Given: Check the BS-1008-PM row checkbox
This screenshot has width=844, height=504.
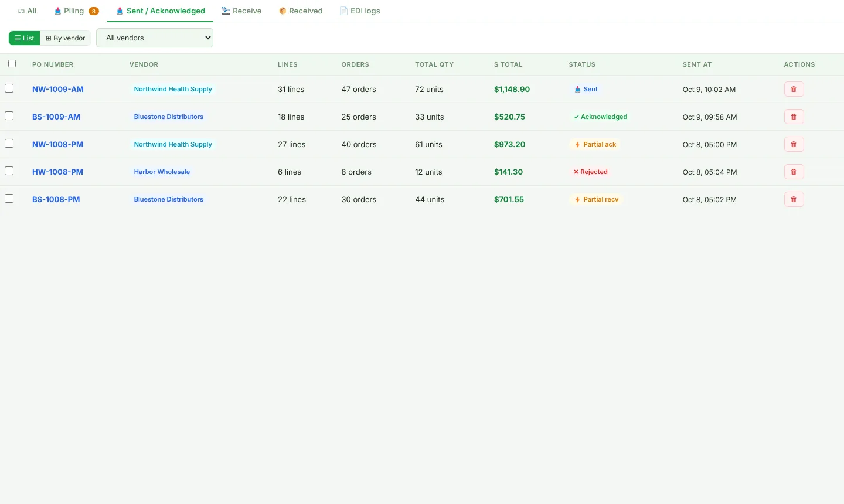Looking at the screenshot, I should [x=9, y=199].
